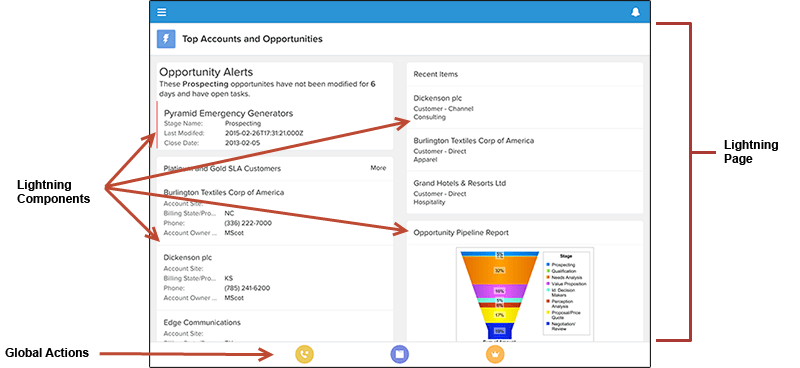This screenshot has width=800, height=368.
Task: Click Top Accounts and Opportunities title
Action: pos(252,39)
